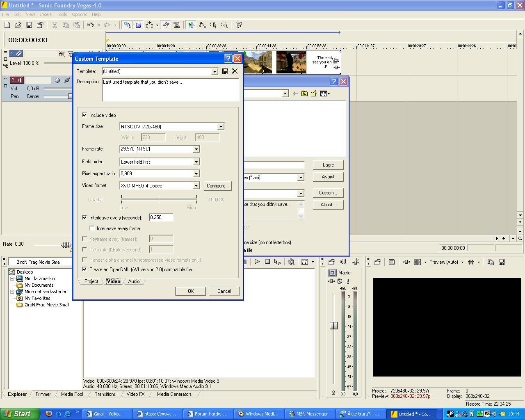Click the Master volume fader handle

[x=333, y=326]
